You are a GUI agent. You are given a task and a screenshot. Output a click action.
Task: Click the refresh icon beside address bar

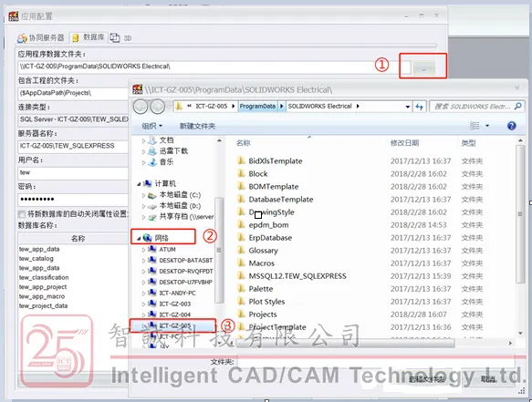tap(420, 107)
